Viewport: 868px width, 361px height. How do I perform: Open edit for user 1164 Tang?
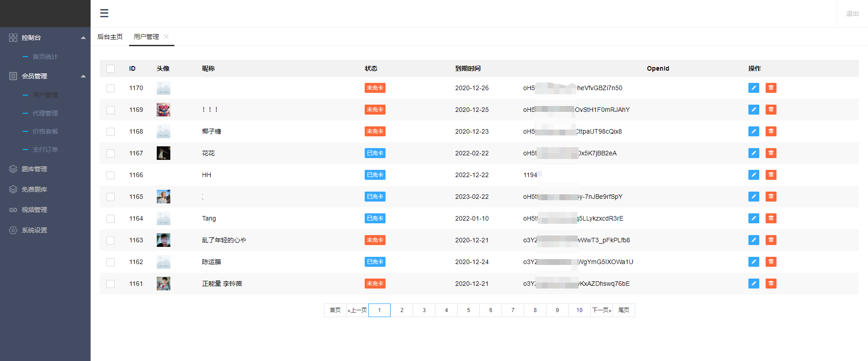753,218
